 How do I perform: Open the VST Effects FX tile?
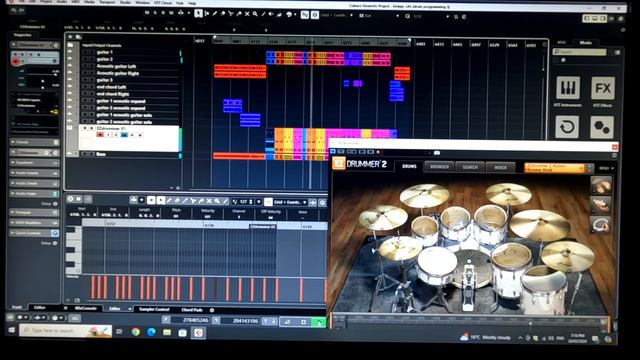click(603, 88)
